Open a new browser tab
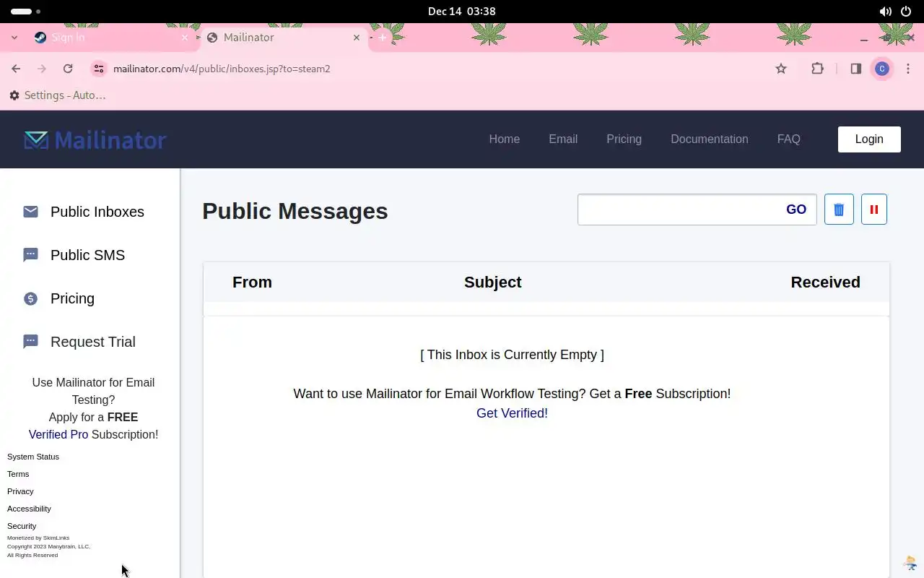This screenshot has height=578, width=924. click(x=383, y=38)
